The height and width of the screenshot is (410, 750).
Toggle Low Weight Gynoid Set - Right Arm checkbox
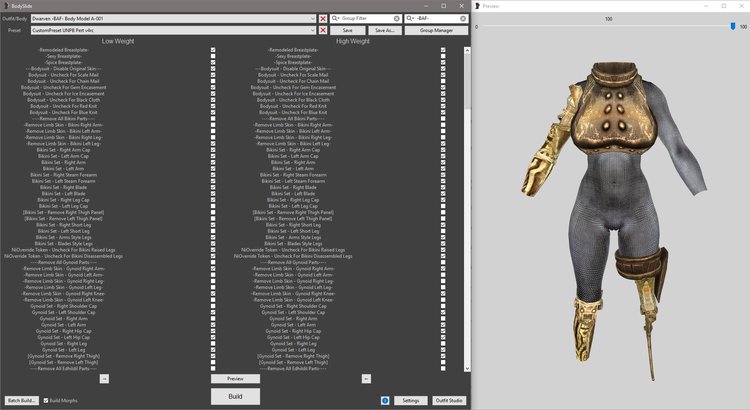click(213, 319)
